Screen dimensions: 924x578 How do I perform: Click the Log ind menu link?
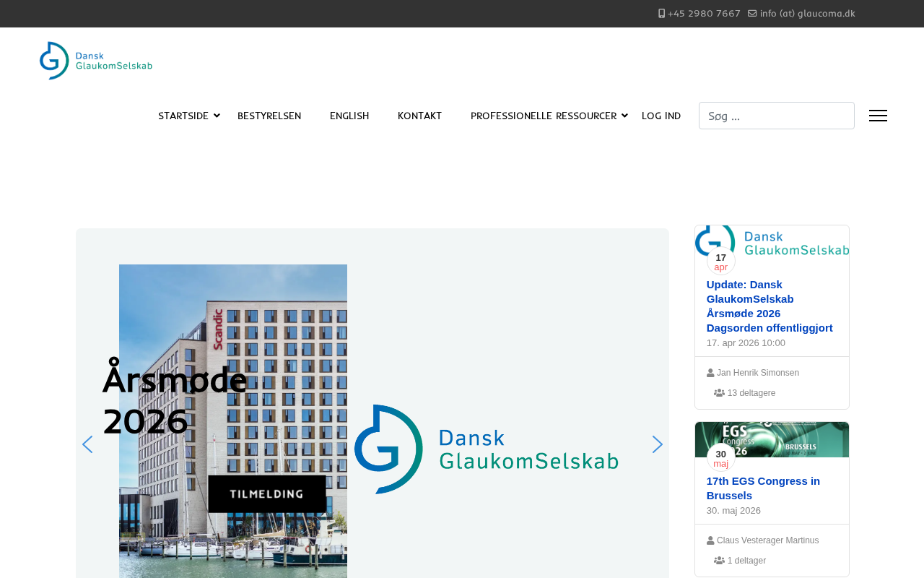[x=661, y=116]
